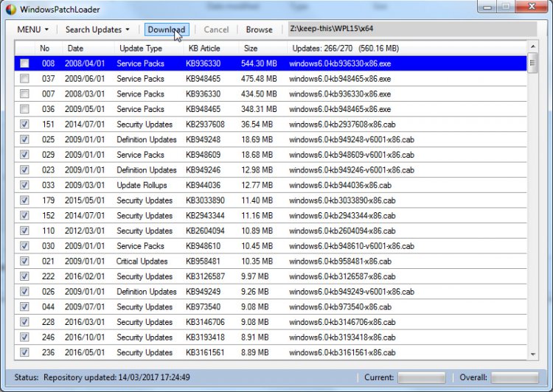Click the Download button
553x392 pixels.
coord(167,29)
